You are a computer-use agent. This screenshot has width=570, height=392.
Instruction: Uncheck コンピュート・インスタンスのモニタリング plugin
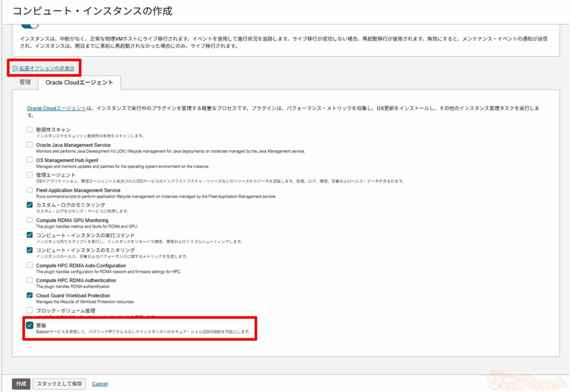pos(30,250)
